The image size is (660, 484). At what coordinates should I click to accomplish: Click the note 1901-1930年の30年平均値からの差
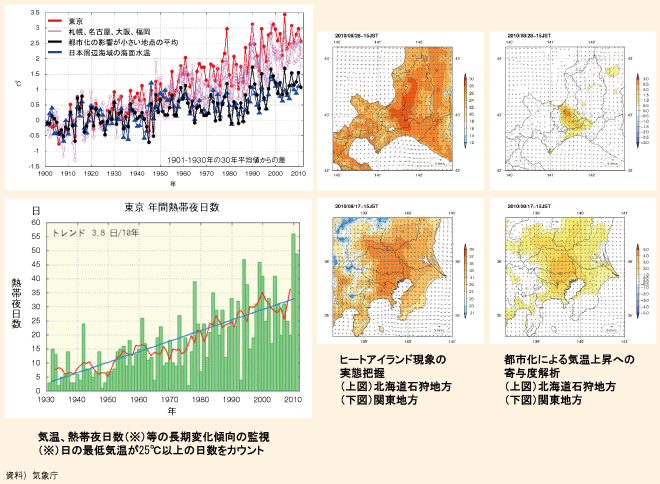coord(226,160)
